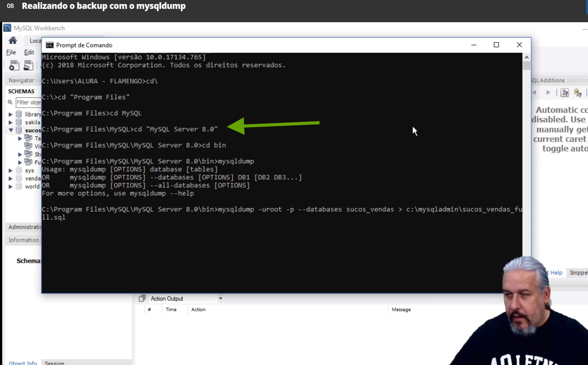Expand the sys schema node
This screenshot has width=588, height=365.
11,170
